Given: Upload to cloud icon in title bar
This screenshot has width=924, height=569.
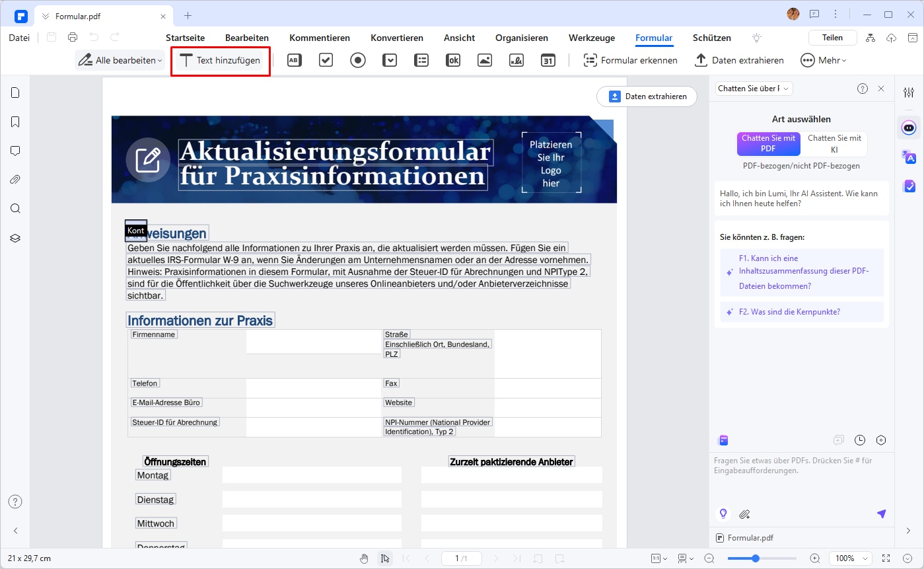Looking at the screenshot, I should pos(892,38).
